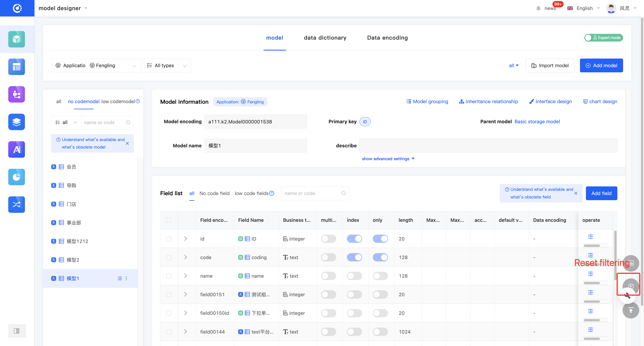Click the scroll-to-top floating button

tap(631, 310)
